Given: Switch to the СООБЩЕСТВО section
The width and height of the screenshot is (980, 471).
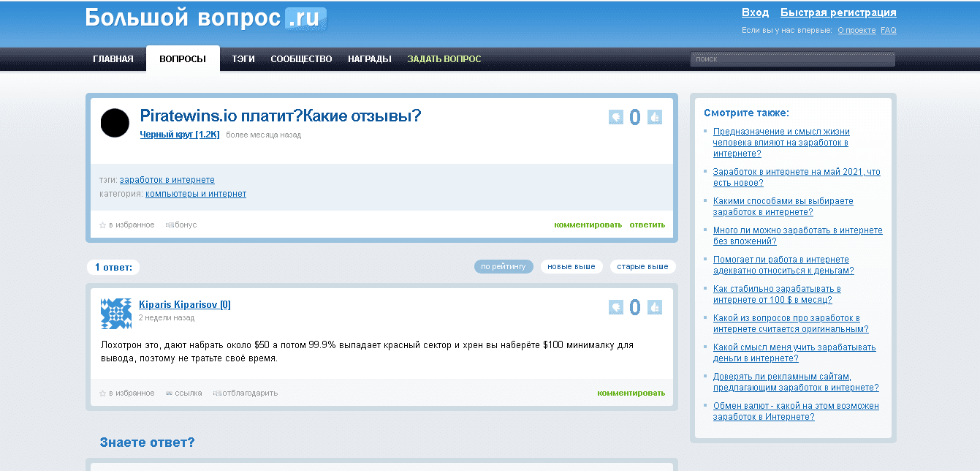Looking at the screenshot, I should tap(301, 59).
